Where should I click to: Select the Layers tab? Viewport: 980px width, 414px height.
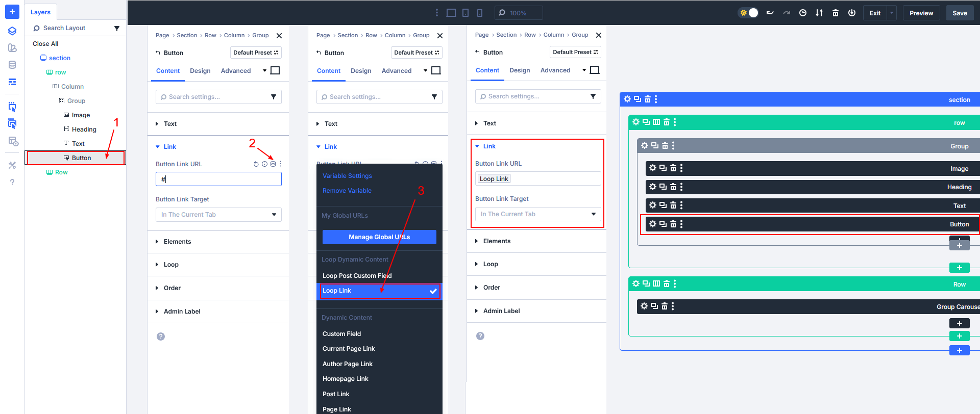pyautogui.click(x=40, y=12)
